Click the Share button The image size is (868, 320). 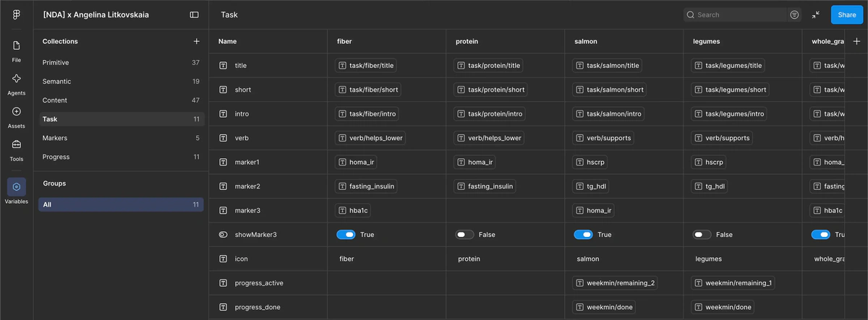846,14
